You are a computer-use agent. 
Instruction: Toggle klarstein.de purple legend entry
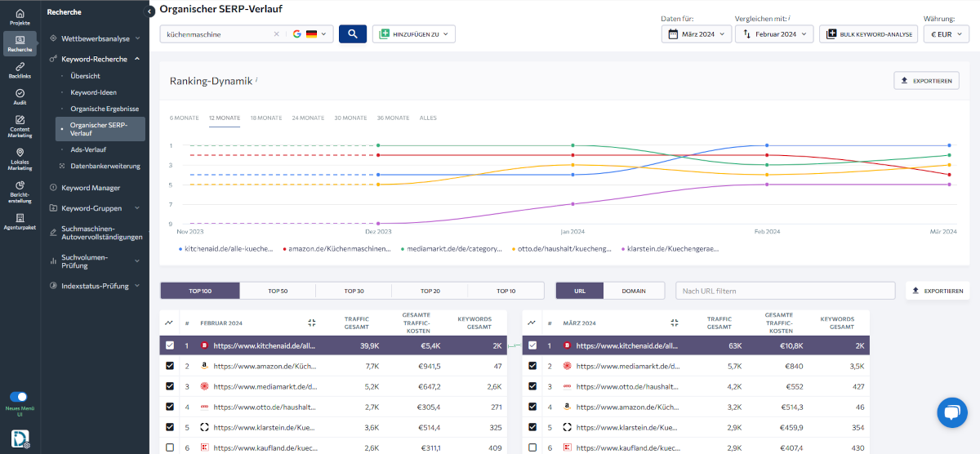coord(670,248)
